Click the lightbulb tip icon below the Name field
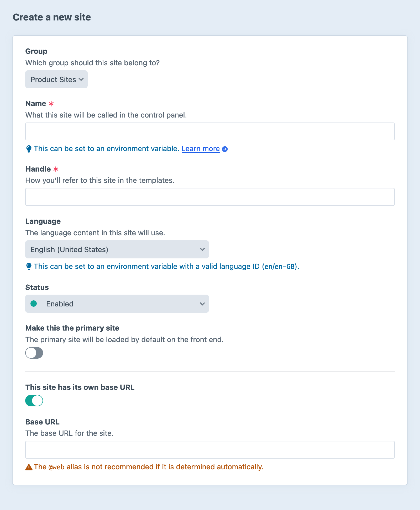The width and height of the screenshot is (420, 510). (x=29, y=149)
